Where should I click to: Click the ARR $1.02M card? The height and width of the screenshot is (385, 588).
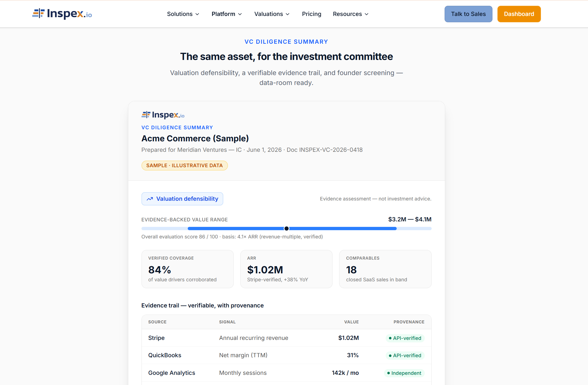coord(286,269)
